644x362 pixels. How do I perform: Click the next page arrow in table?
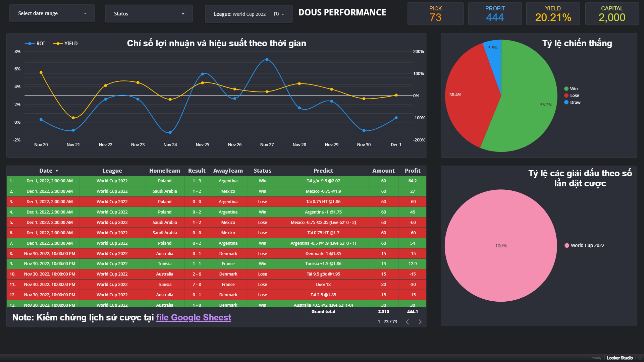pyautogui.click(x=420, y=322)
